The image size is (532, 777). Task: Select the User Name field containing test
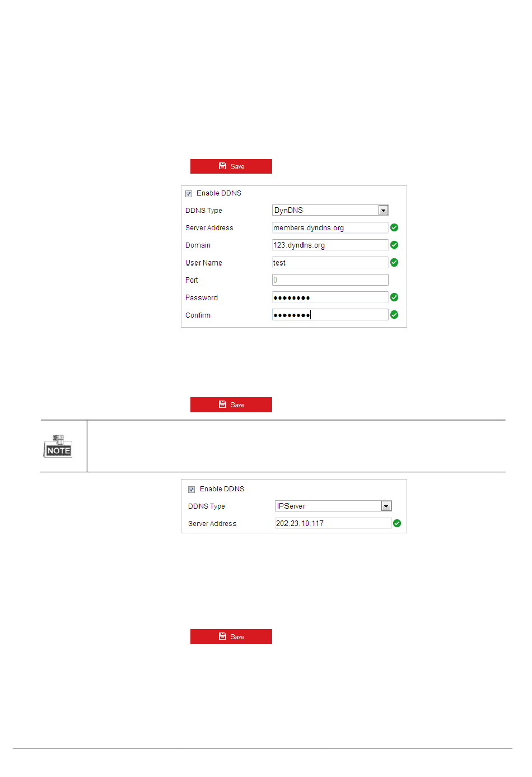click(x=330, y=262)
